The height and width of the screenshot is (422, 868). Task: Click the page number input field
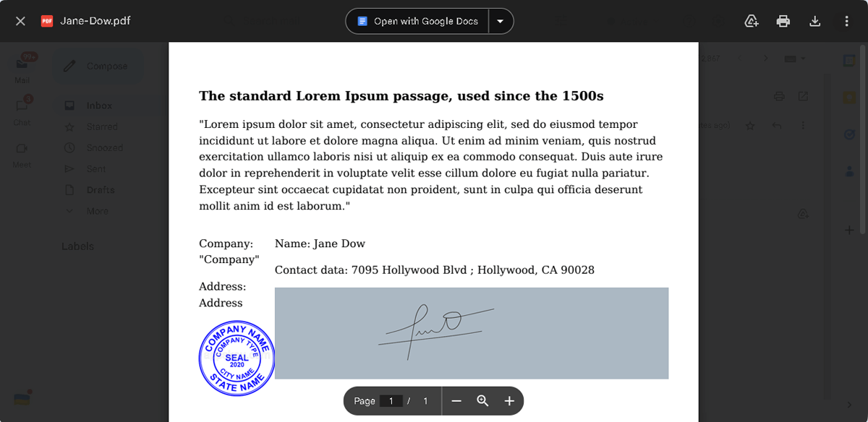point(391,400)
